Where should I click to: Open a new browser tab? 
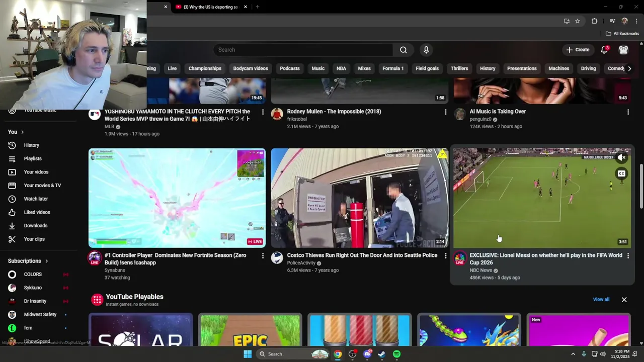[x=258, y=7]
